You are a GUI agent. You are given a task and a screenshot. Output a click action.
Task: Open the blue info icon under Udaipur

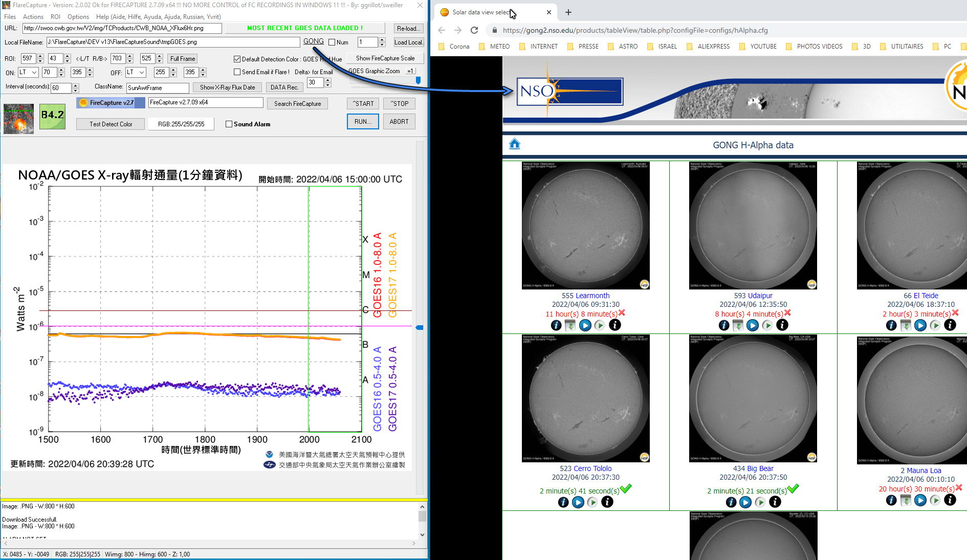[724, 325]
